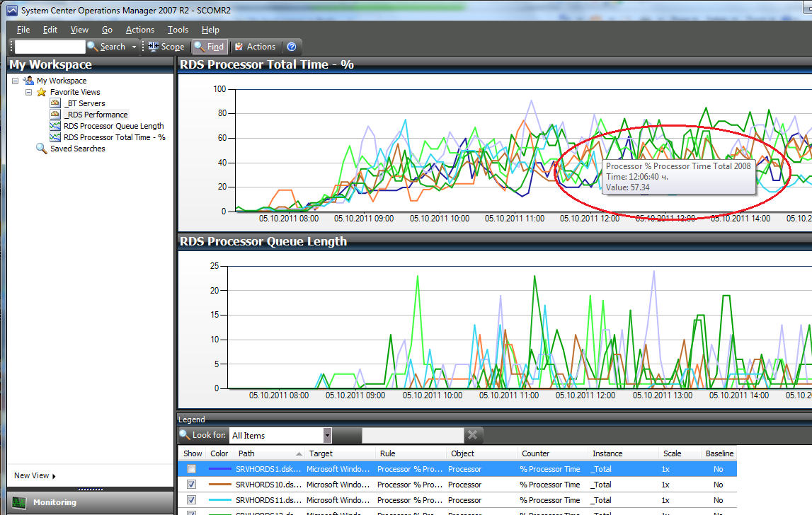
Task: Open the View menu
Action: point(79,30)
